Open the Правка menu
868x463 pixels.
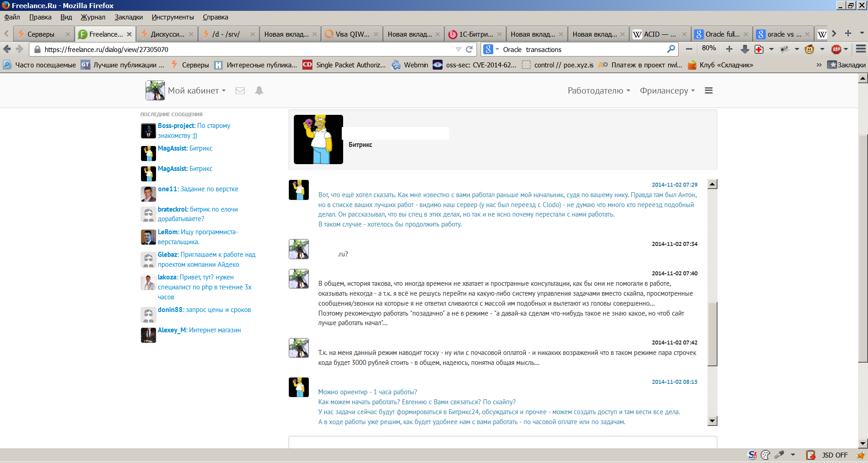click(40, 17)
